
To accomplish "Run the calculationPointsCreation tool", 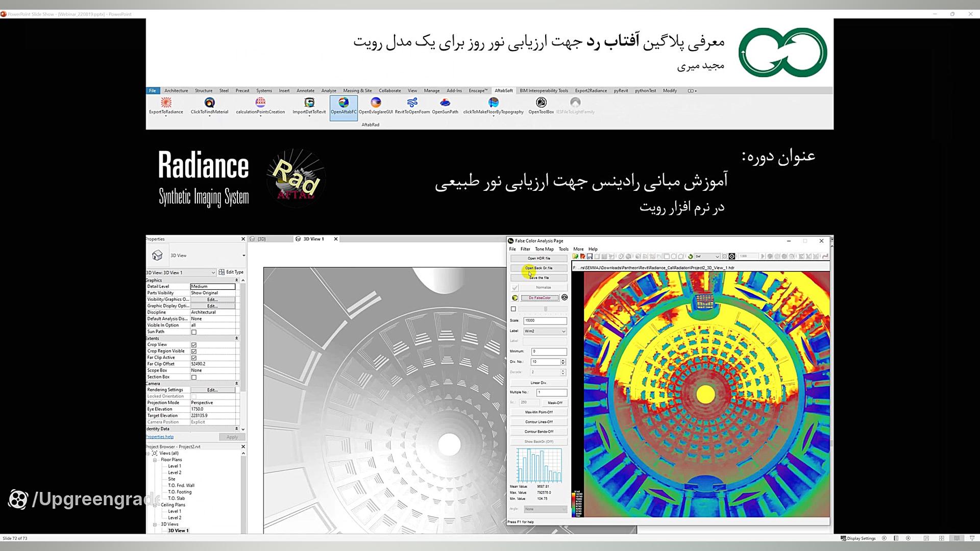I will coord(260,106).
